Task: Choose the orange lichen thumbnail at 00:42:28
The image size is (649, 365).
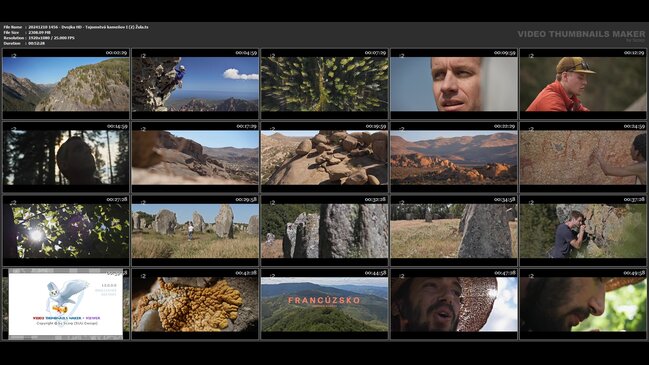Action: pos(195,304)
